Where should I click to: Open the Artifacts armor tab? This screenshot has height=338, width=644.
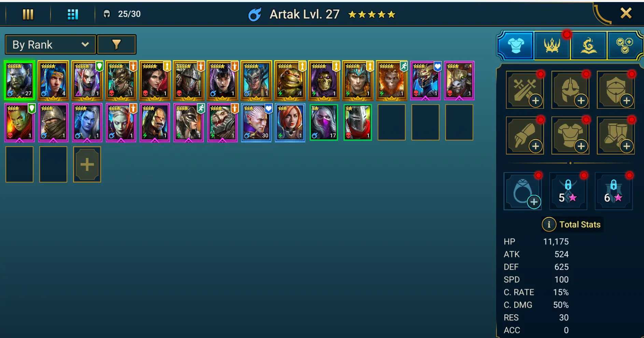click(516, 45)
